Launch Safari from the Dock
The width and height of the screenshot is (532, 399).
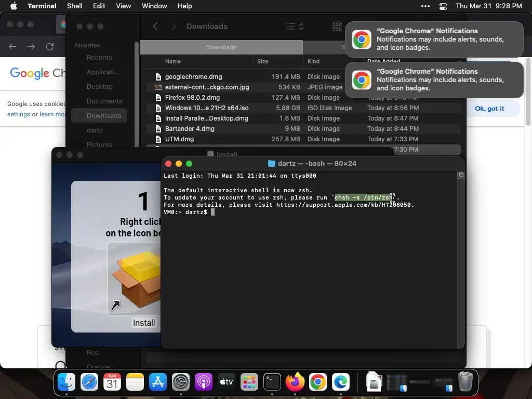(x=89, y=382)
